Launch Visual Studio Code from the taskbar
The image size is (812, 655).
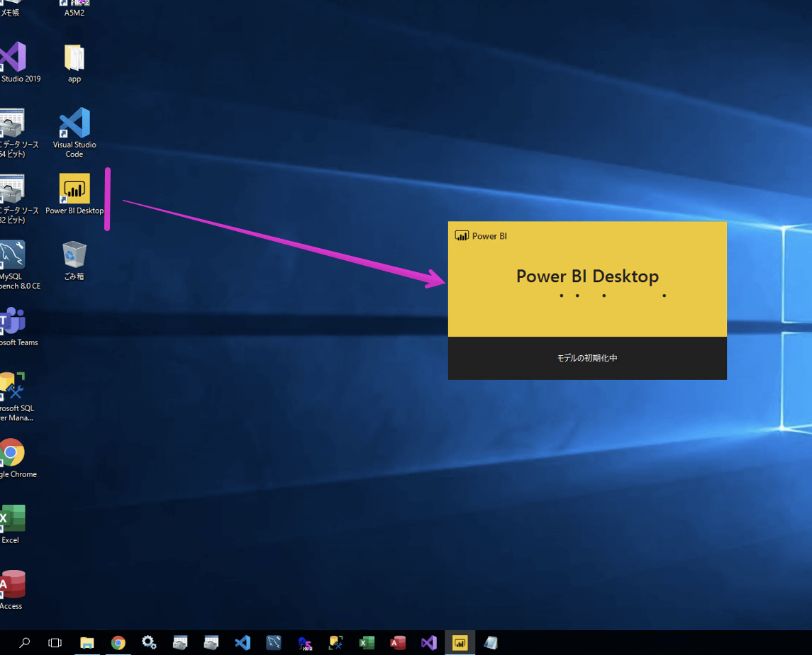[x=243, y=642]
